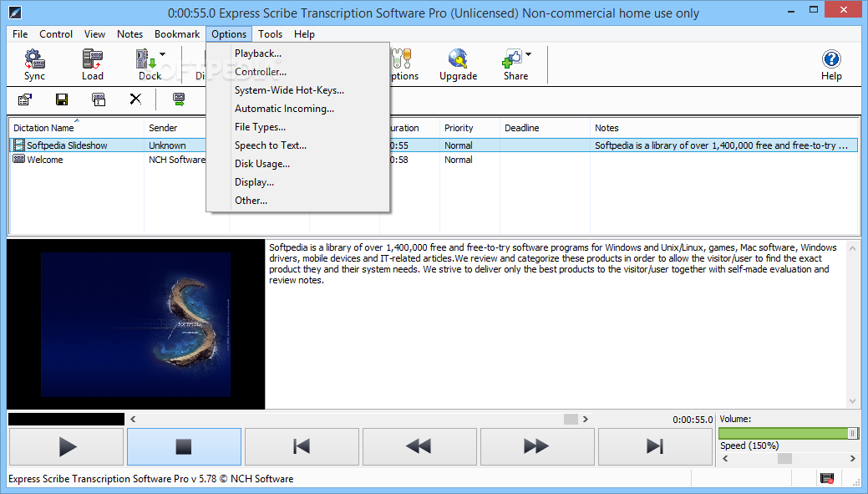This screenshot has height=494, width=868.
Task: Click inside the notes text area
Action: point(556,325)
